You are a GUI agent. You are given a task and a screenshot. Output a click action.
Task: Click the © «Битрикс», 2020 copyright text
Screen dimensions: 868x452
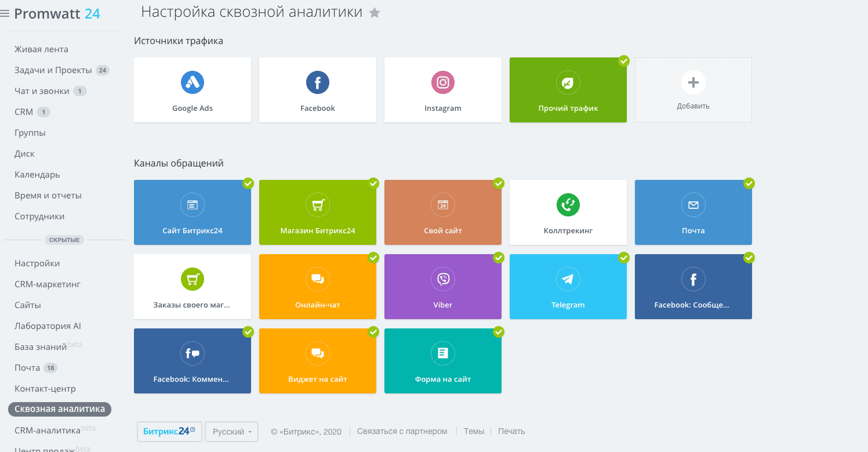pos(306,432)
